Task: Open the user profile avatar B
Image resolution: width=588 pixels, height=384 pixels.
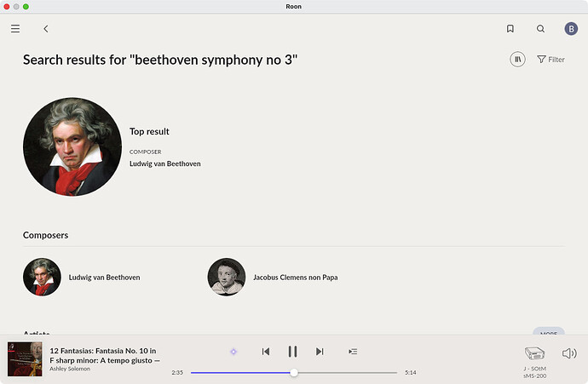Action: 571,29
